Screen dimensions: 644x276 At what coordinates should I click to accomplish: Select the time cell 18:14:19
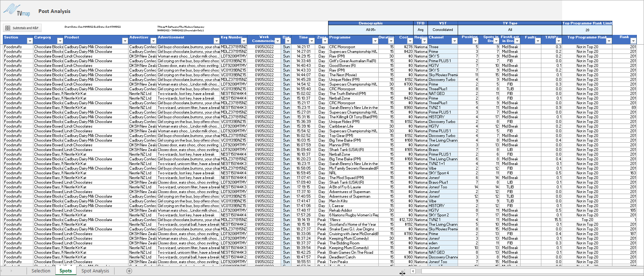[x=303, y=220]
